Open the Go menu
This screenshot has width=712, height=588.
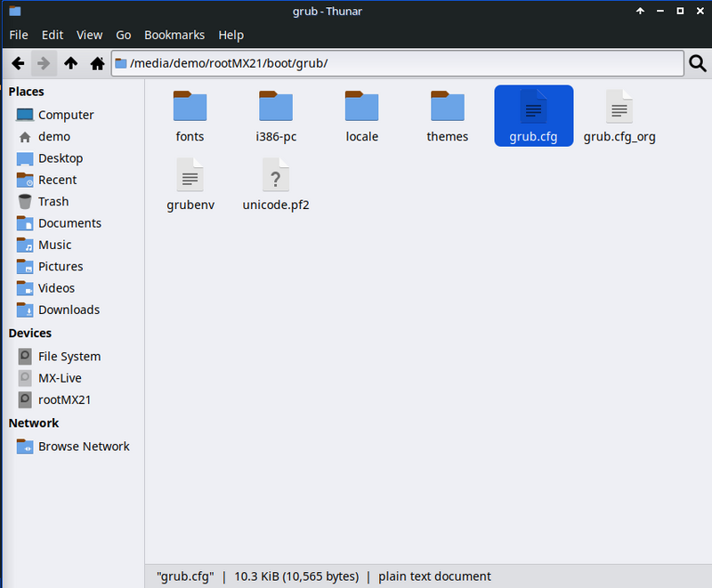point(123,35)
